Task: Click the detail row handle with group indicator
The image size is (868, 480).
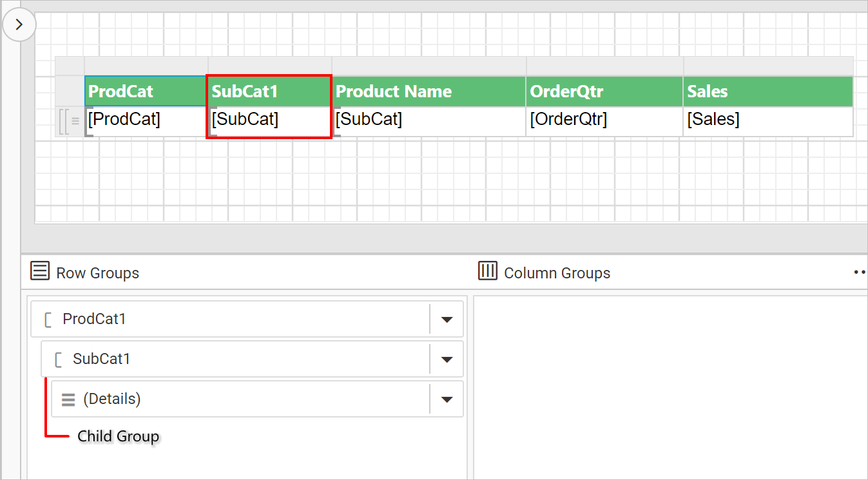Action: [x=70, y=122]
